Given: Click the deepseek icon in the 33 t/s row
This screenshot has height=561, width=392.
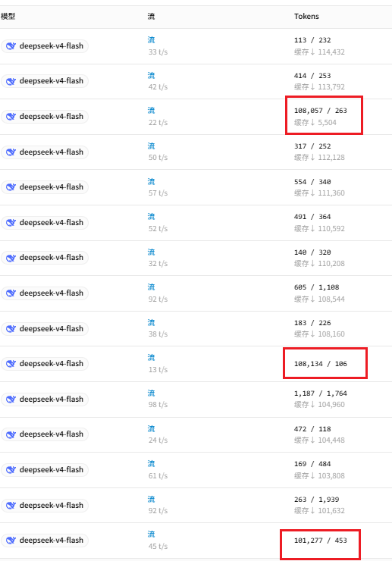Looking at the screenshot, I should click(x=11, y=46).
